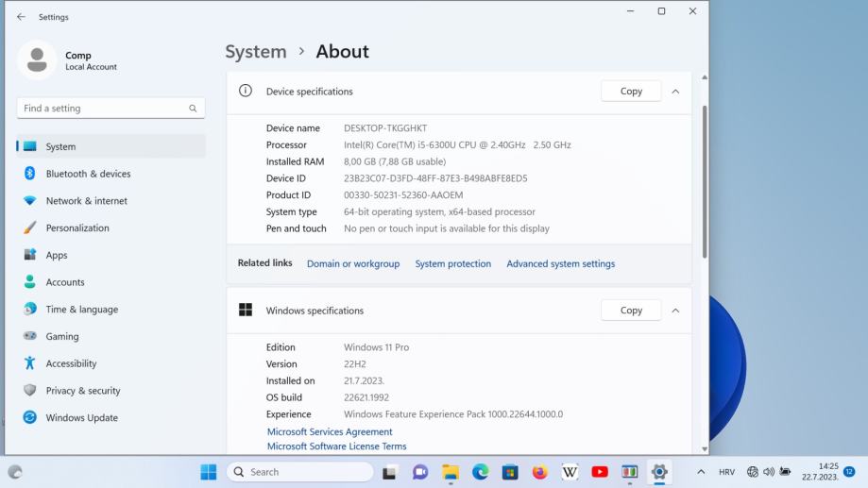Click the Privacy & security shield icon
Viewport: 868px width, 488px height.
point(30,391)
